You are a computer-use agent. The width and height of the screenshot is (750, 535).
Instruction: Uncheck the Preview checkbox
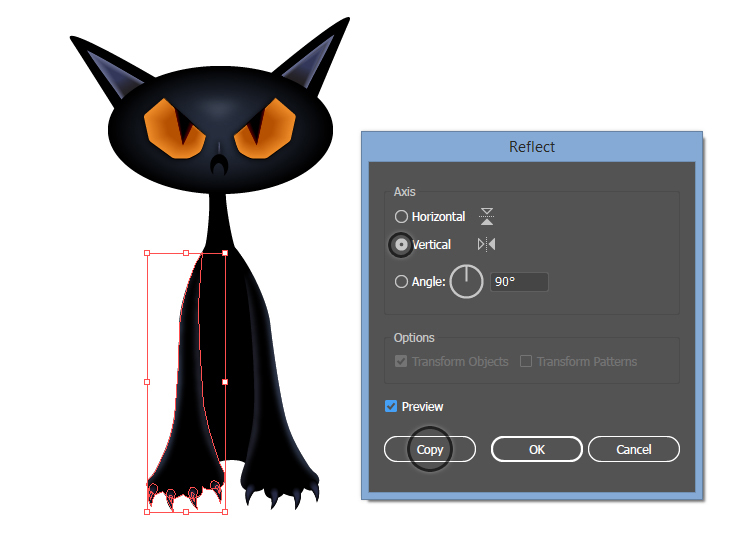pos(391,406)
